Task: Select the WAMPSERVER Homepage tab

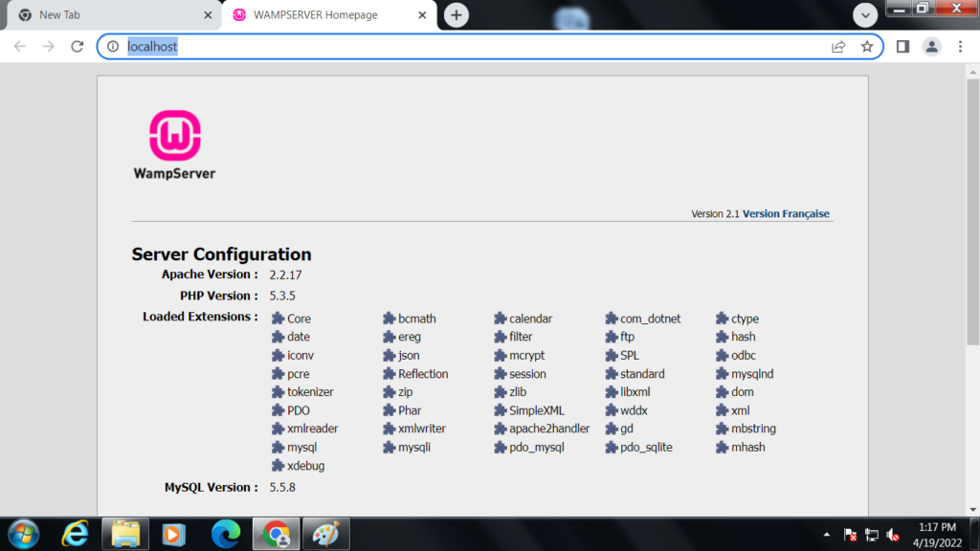Action: [316, 15]
